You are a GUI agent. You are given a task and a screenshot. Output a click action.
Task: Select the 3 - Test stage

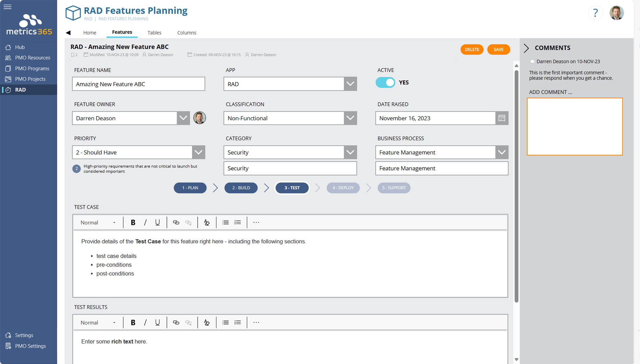[292, 188]
